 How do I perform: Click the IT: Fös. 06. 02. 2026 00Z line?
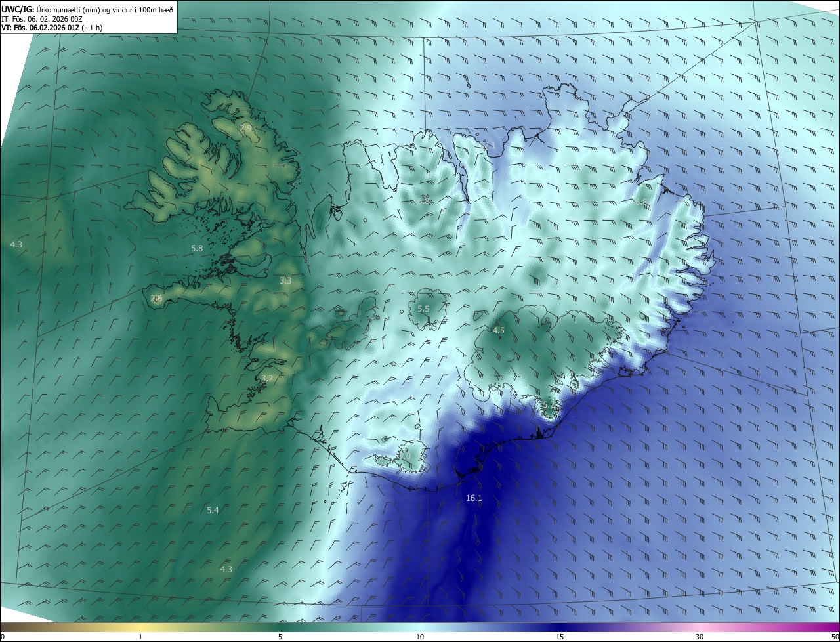pos(42,19)
